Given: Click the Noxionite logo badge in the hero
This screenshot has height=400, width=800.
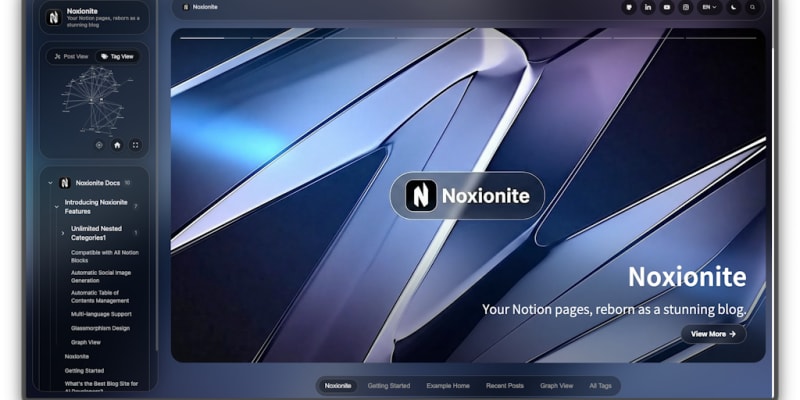Looking at the screenshot, I should tap(467, 196).
